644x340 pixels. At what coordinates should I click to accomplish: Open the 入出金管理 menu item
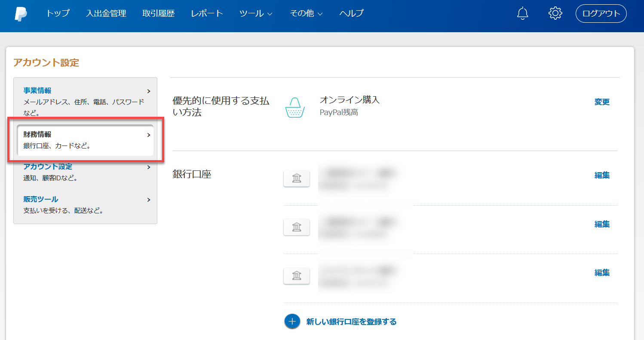pos(106,14)
